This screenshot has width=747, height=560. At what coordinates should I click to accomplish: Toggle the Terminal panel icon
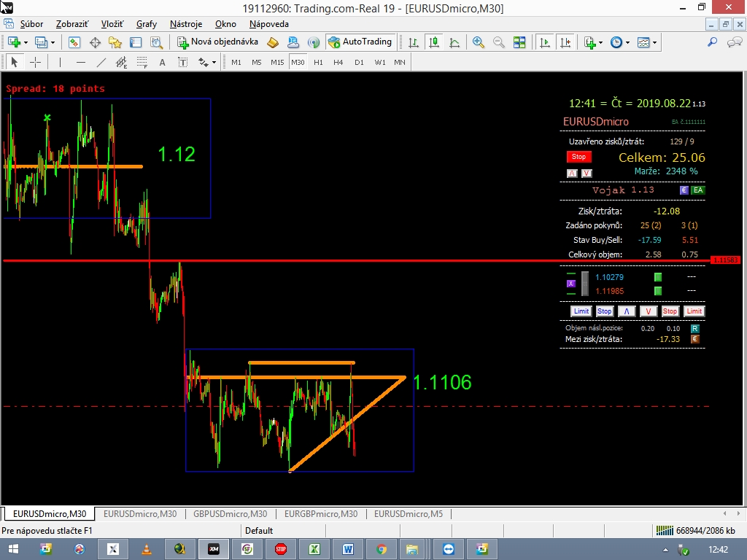click(136, 42)
